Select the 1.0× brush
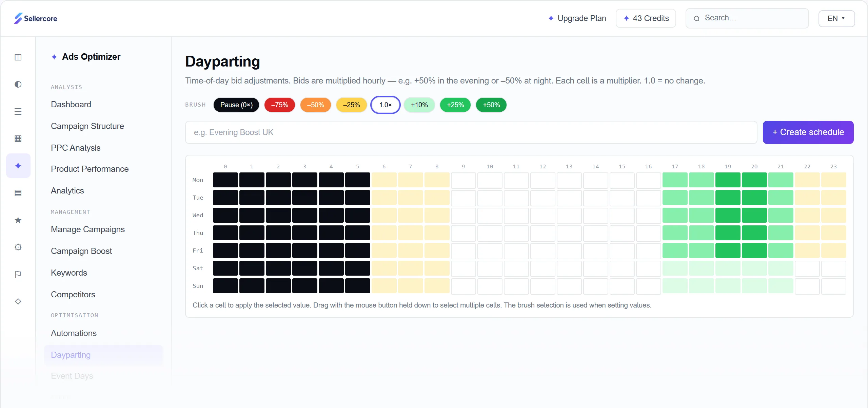Image resolution: width=868 pixels, height=408 pixels. [386, 105]
